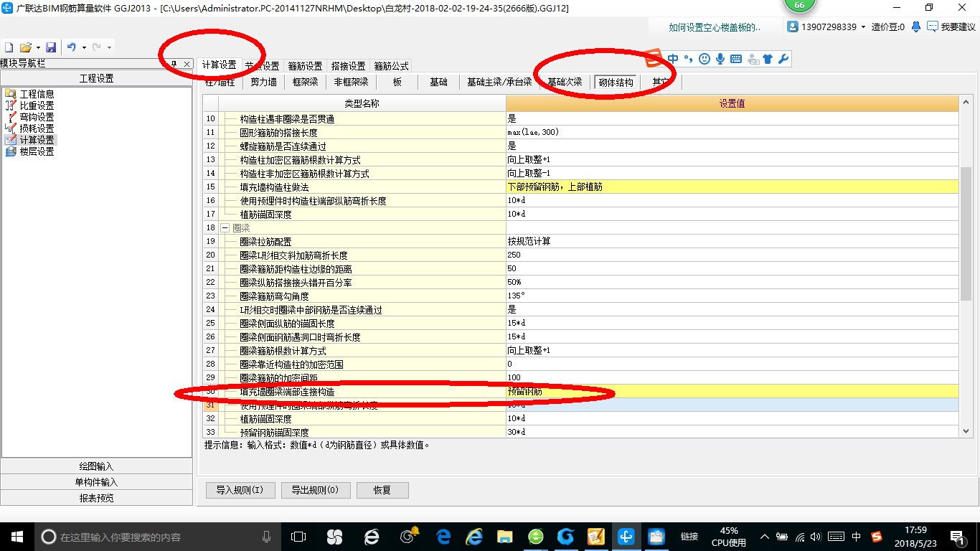Click the Sogou IME skin shirt icon
The image size is (980, 551).
click(768, 59)
